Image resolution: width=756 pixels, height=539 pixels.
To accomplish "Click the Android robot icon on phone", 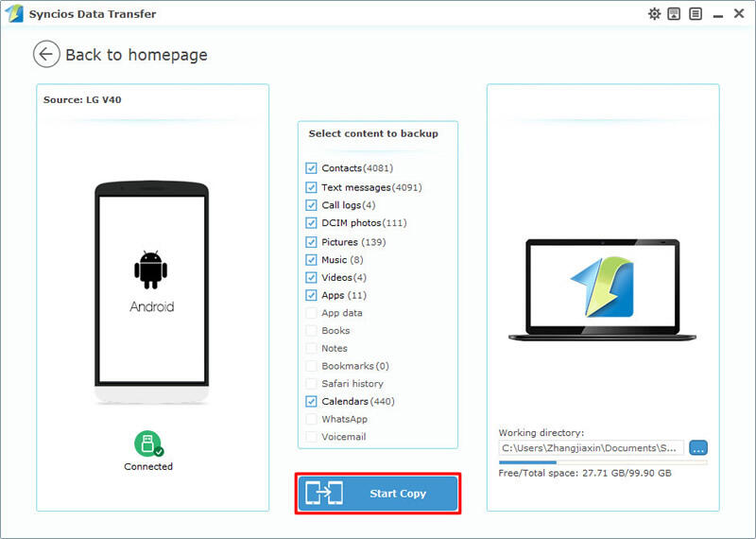I will click(x=151, y=269).
